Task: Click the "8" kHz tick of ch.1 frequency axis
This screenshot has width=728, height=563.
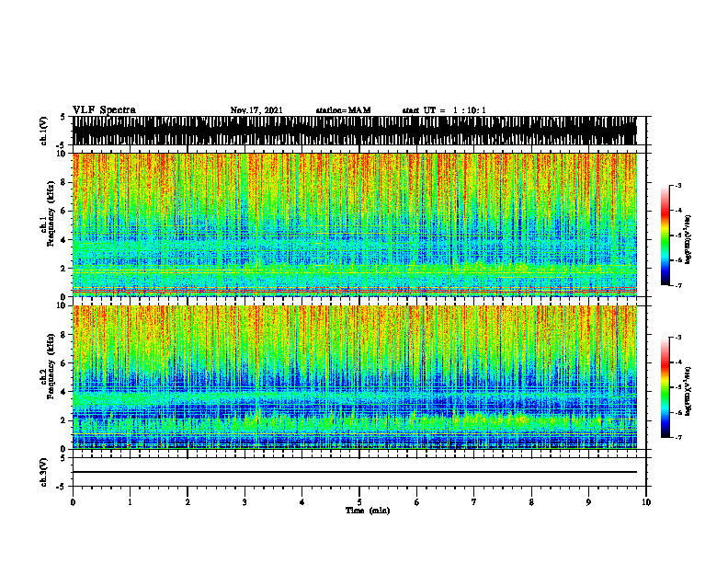Action: [x=63, y=182]
